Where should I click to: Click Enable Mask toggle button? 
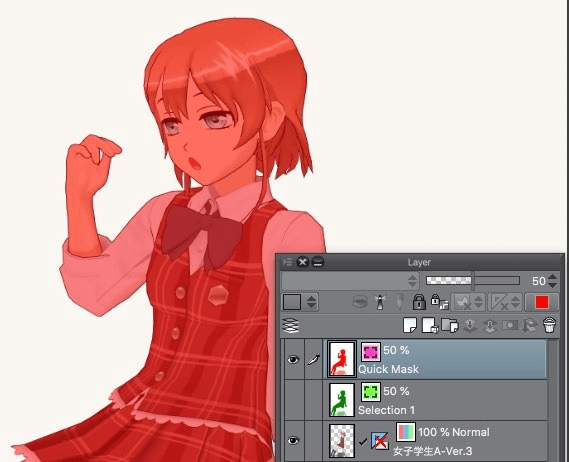(462, 302)
